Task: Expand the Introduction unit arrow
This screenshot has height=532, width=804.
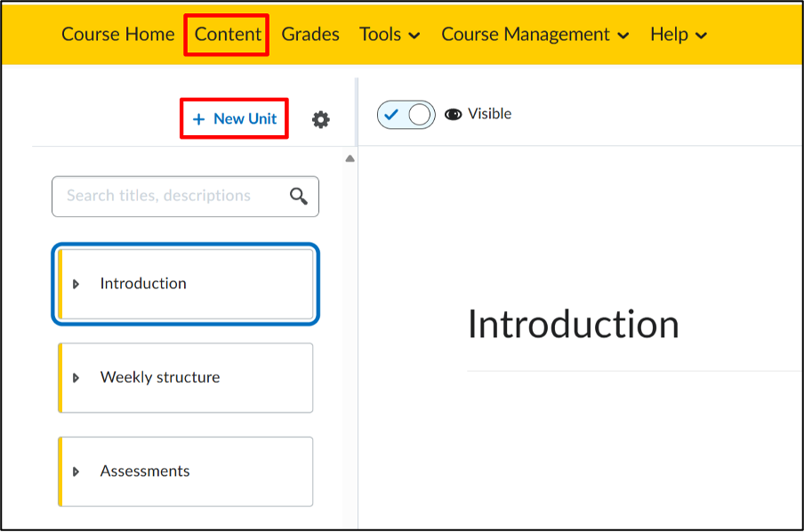Action: pos(76,284)
